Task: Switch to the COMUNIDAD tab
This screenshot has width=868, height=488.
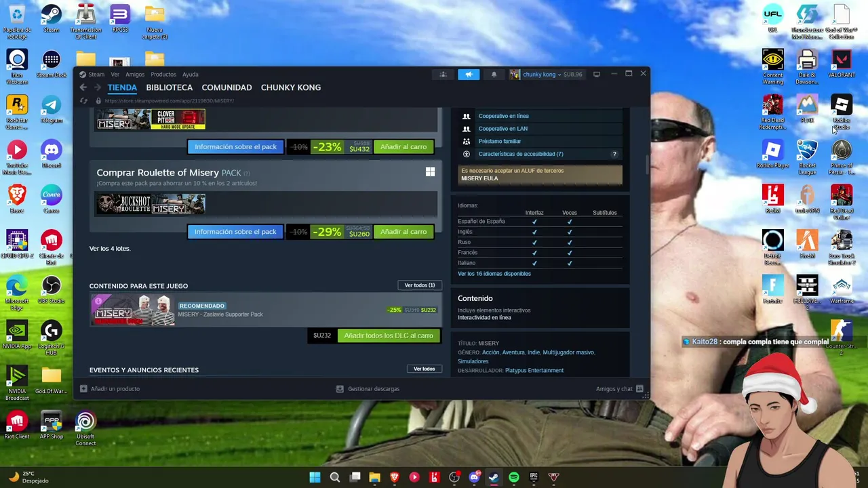Action: 226,87
